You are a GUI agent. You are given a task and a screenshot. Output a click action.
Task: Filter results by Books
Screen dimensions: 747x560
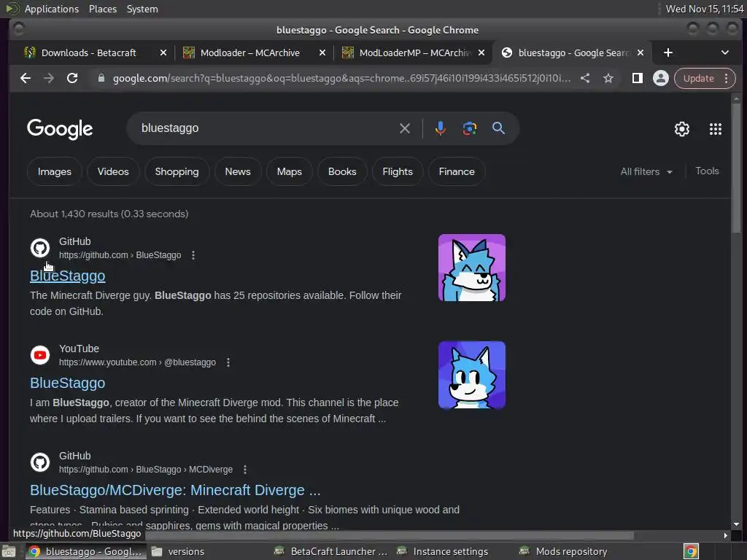click(x=342, y=171)
